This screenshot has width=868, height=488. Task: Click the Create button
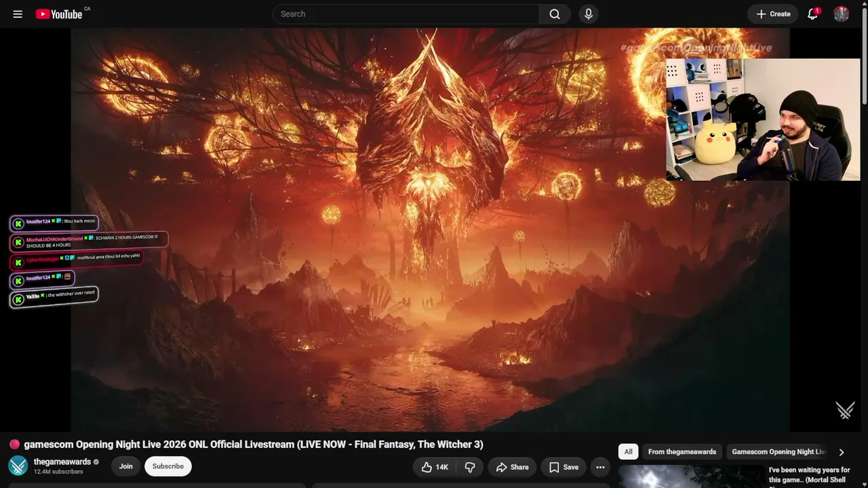[x=773, y=14]
